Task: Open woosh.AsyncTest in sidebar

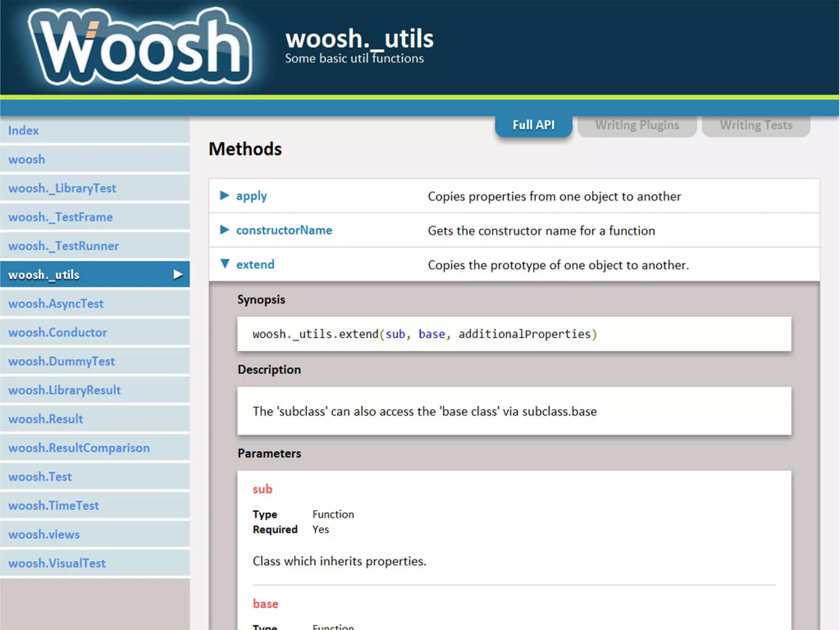Action: (95, 303)
